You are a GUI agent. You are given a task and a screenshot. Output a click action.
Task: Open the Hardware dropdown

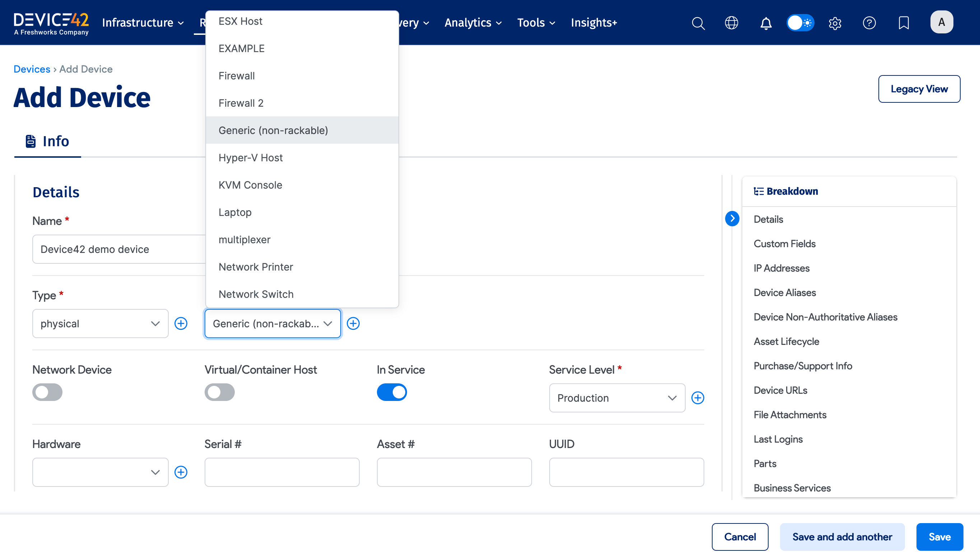[x=100, y=472]
